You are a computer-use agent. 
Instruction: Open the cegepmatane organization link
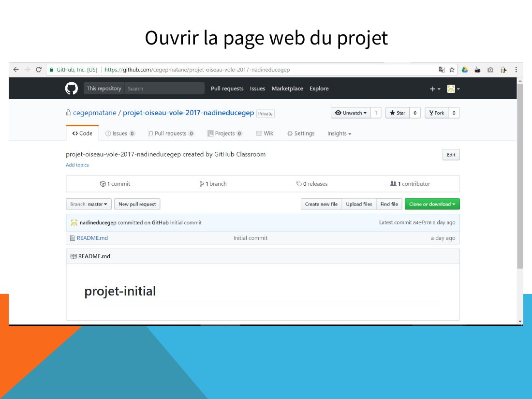(x=95, y=113)
